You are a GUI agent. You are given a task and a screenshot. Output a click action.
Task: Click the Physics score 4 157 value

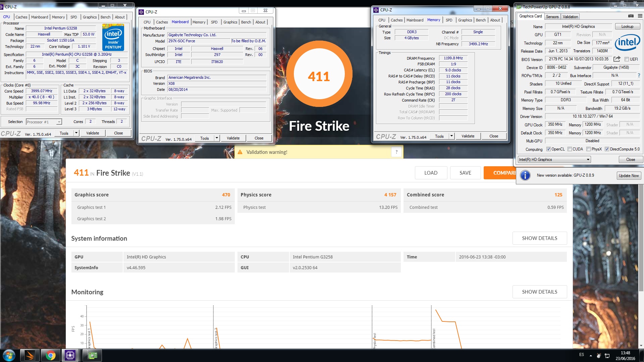[x=390, y=195]
